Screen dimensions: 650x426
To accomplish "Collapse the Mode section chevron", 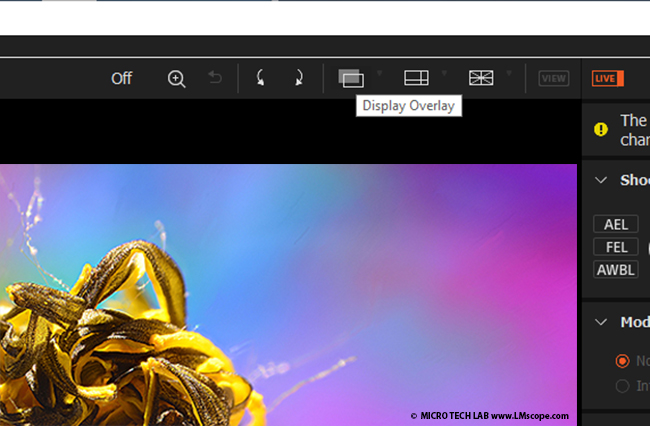I will coord(601,322).
